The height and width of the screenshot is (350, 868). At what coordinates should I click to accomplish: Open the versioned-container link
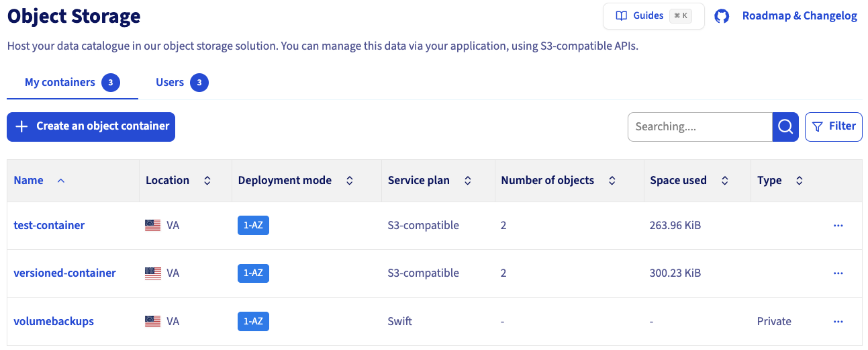point(64,273)
